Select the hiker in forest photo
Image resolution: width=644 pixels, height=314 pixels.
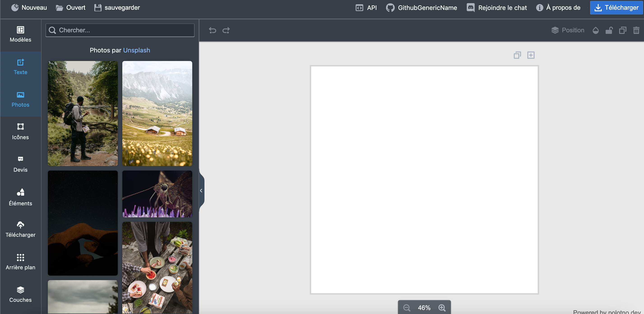pyautogui.click(x=83, y=113)
